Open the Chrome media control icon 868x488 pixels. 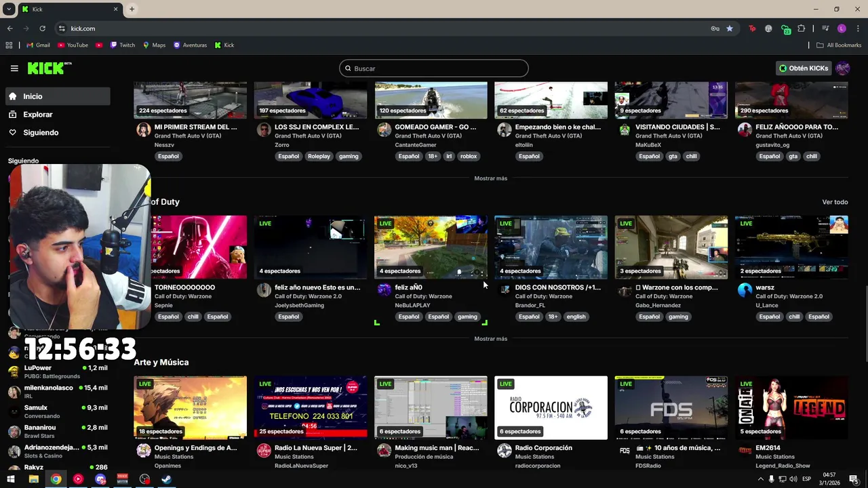pos(825,28)
